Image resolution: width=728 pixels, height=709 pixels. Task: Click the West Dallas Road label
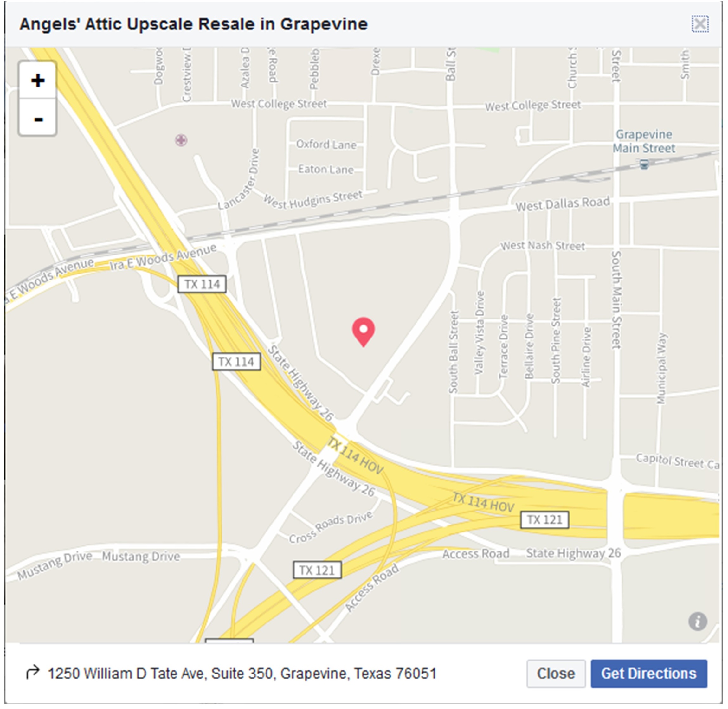pyautogui.click(x=562, y=204)
